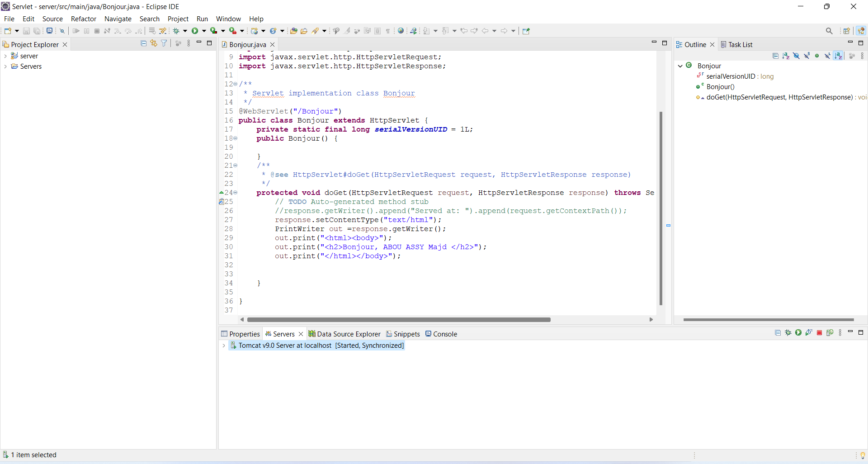Resume the suspended program execution
Image resolution: width=868 pixels, height=464 pixels.
76,31
